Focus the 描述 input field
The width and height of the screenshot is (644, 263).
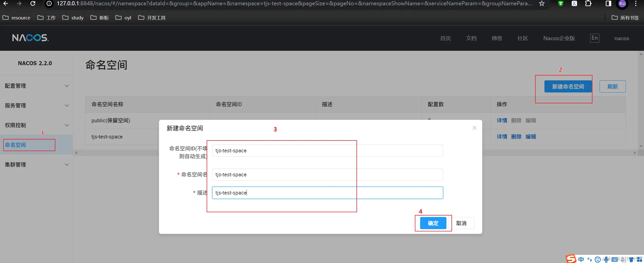(x=327, y=193)
